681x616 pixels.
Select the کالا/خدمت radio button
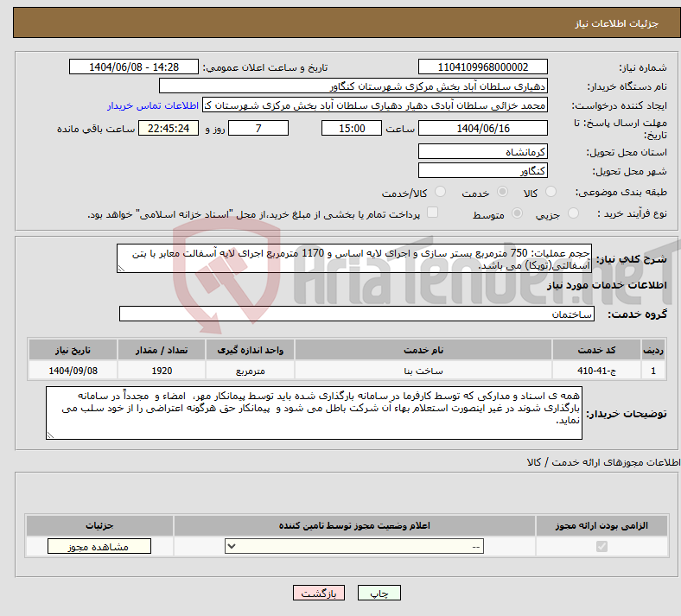coord(440,192)
